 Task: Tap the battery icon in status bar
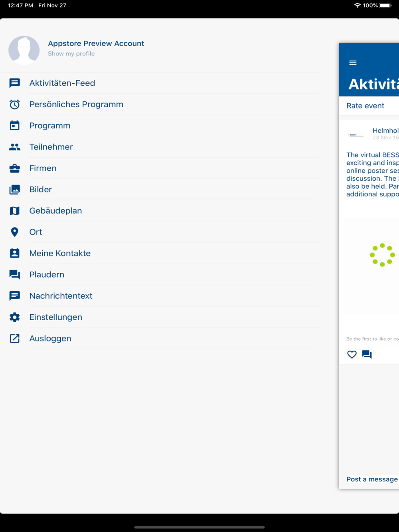pos(385,6)
